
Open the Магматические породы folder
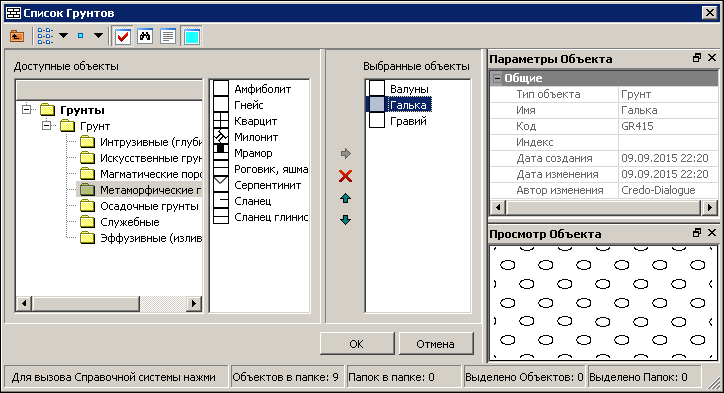(151, 174)
